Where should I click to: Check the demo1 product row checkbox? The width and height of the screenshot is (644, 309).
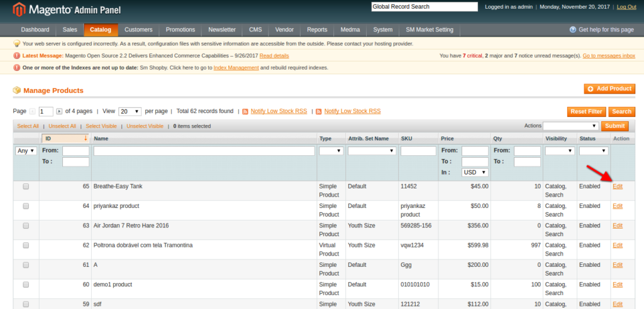[x=26, y=285]
